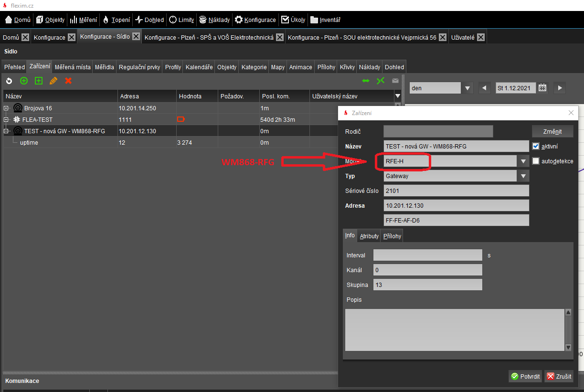Viewport: 584px width, 392px height.
Task: Go to previous day arrow
Action: (485, 88)
